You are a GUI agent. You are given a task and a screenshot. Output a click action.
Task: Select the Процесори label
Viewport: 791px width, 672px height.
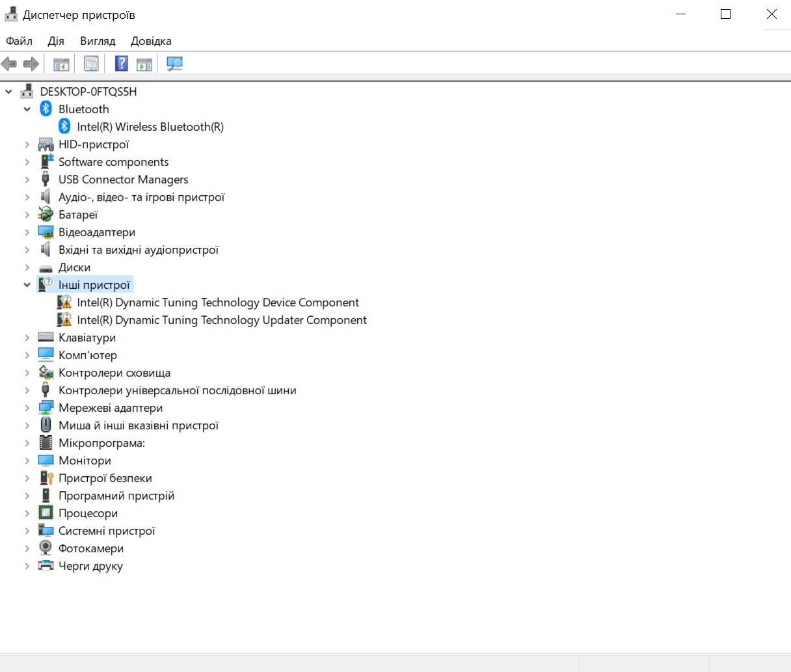pyautogui.click(x=88, y=513)
